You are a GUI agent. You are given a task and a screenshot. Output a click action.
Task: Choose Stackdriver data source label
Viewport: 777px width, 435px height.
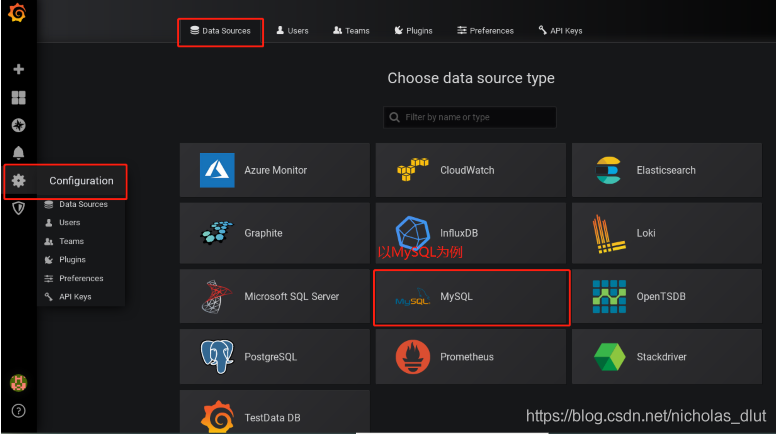pyautogui.click(x=662, y=357)
